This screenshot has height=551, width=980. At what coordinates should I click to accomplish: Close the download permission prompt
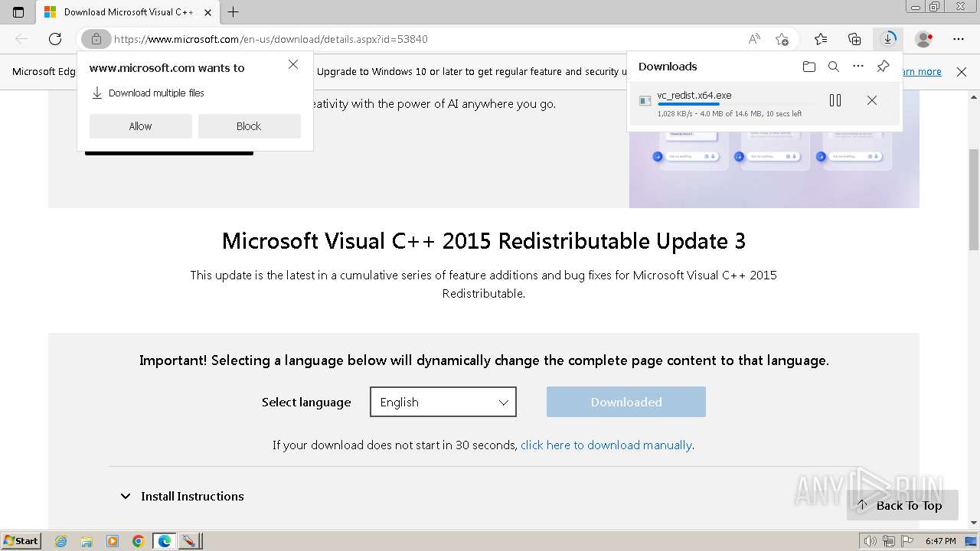(293, 65)
